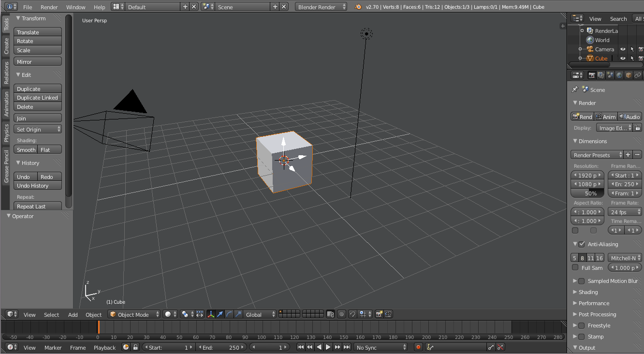644x354 pixels.
Task: Click the Camera object icon in the outliner
Action: pos(590,49)
